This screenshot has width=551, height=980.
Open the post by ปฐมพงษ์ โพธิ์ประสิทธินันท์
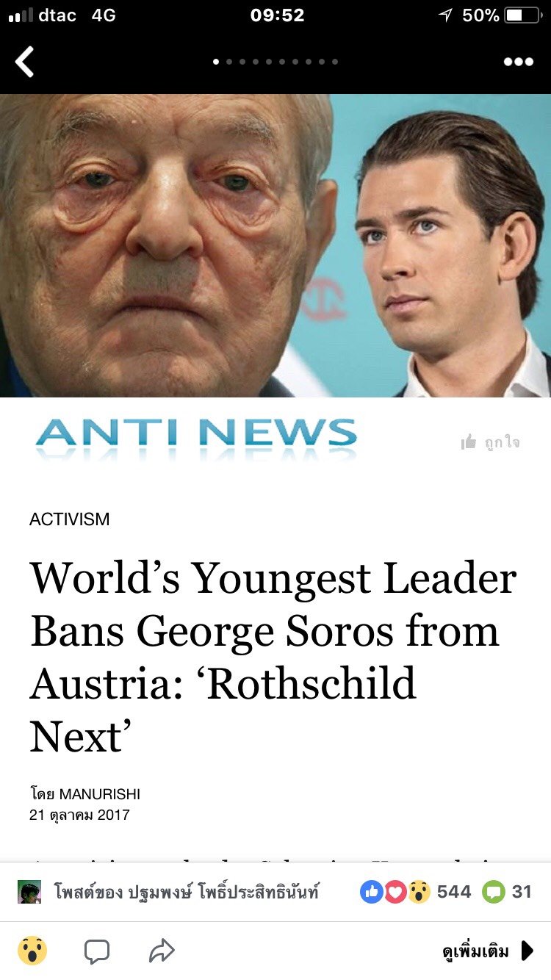click(187, 892)
